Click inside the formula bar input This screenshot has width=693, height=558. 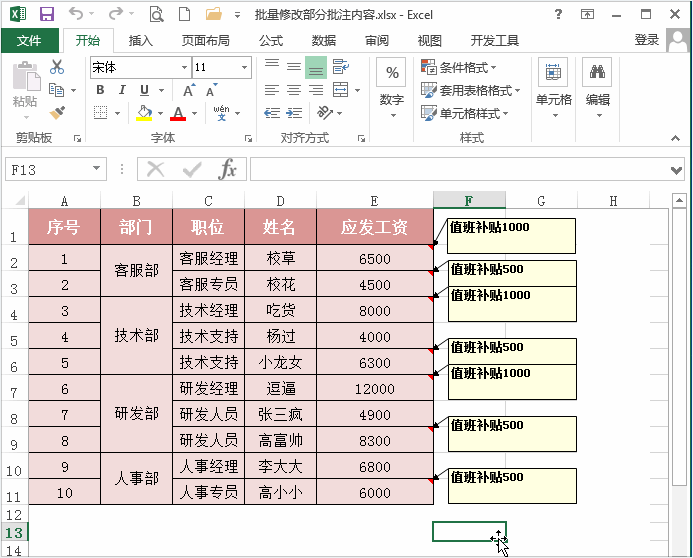(458, 169)
